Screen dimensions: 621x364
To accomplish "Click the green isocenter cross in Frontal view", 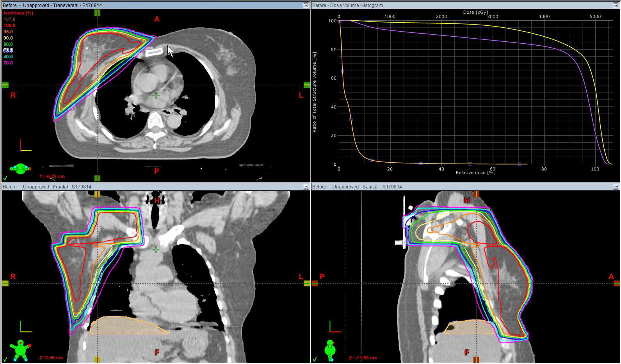I will click(x=156, y=250).
